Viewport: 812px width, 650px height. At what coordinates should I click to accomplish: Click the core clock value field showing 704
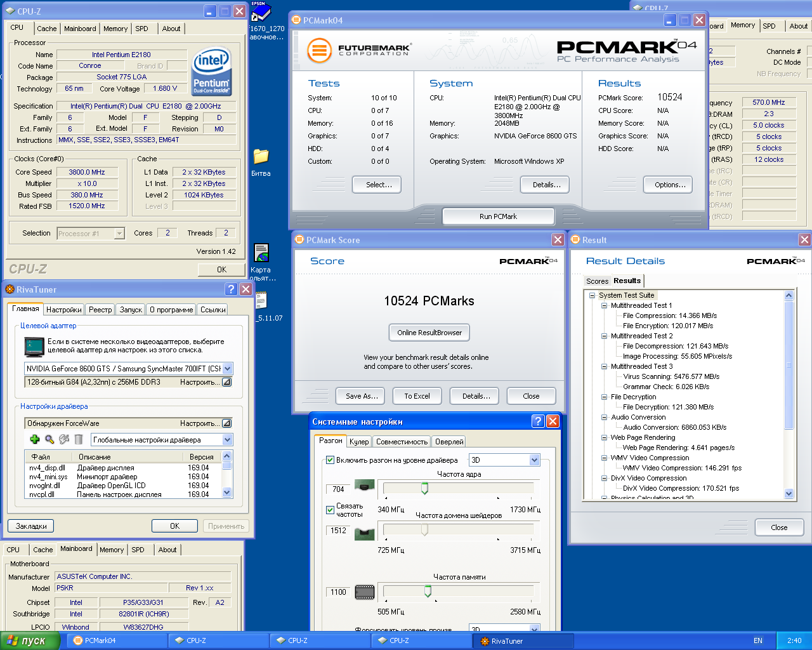(x=337, y=489)
